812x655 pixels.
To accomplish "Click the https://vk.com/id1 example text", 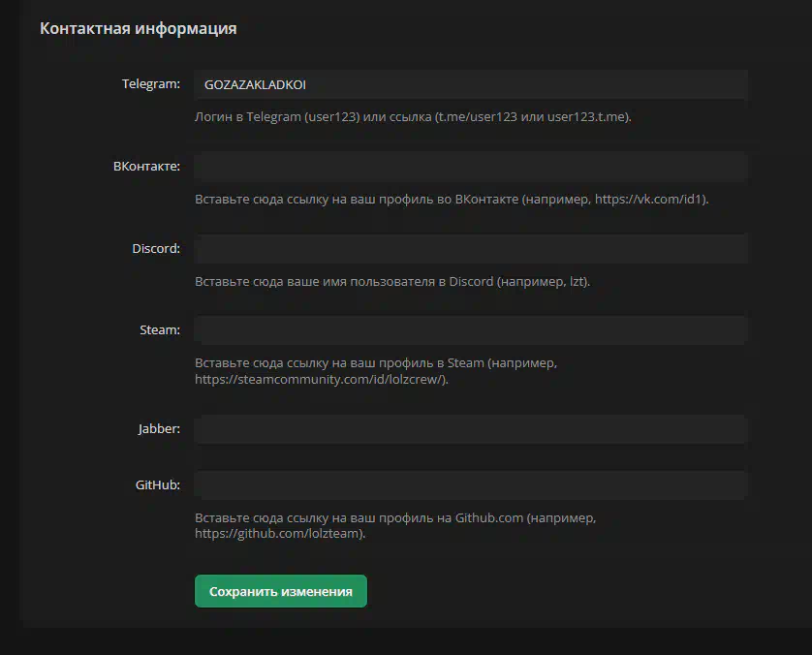I will click(x=649, y=200).
